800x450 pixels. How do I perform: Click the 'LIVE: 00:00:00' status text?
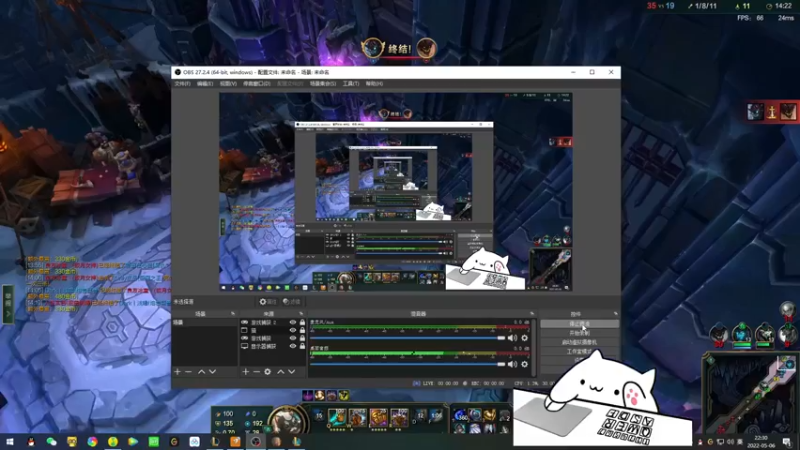tap(441, 383)
